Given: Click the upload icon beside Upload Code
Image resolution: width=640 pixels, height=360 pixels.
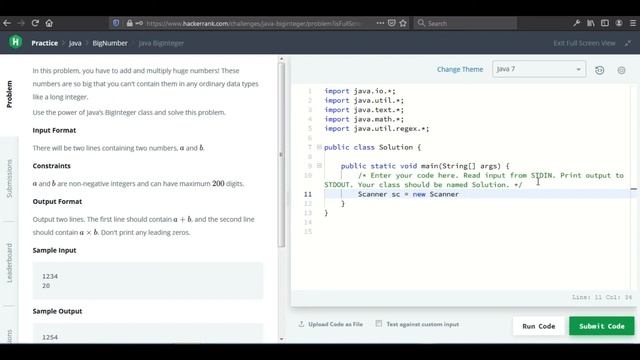Looking at the screenshot, I should [x=301, y=324].
